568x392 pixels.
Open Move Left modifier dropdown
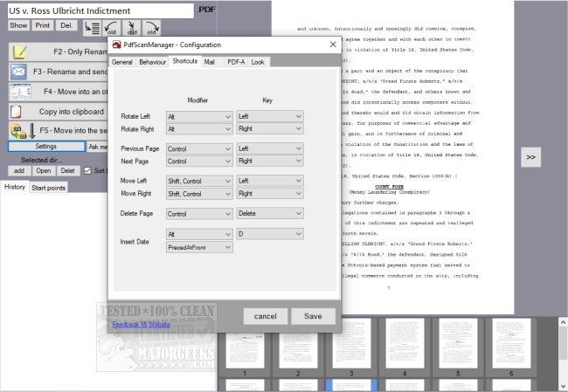coord(199,181)
